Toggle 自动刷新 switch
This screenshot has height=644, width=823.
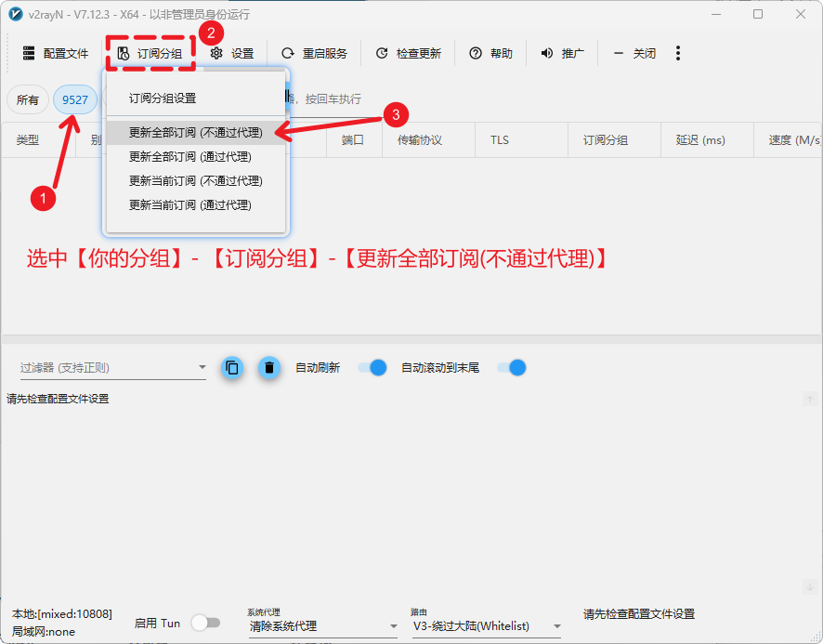(372, 368)
